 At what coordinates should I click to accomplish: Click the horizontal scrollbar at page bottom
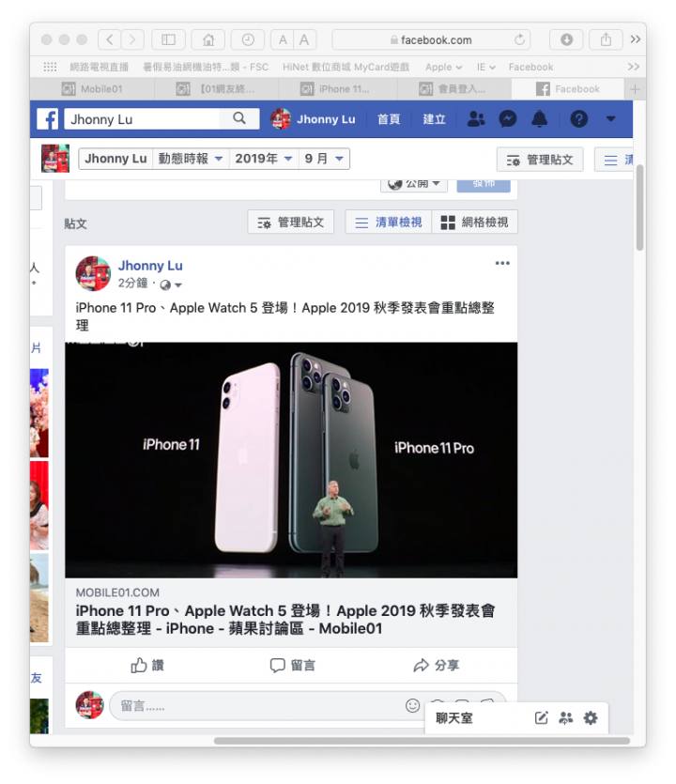(x=422, y=741)
